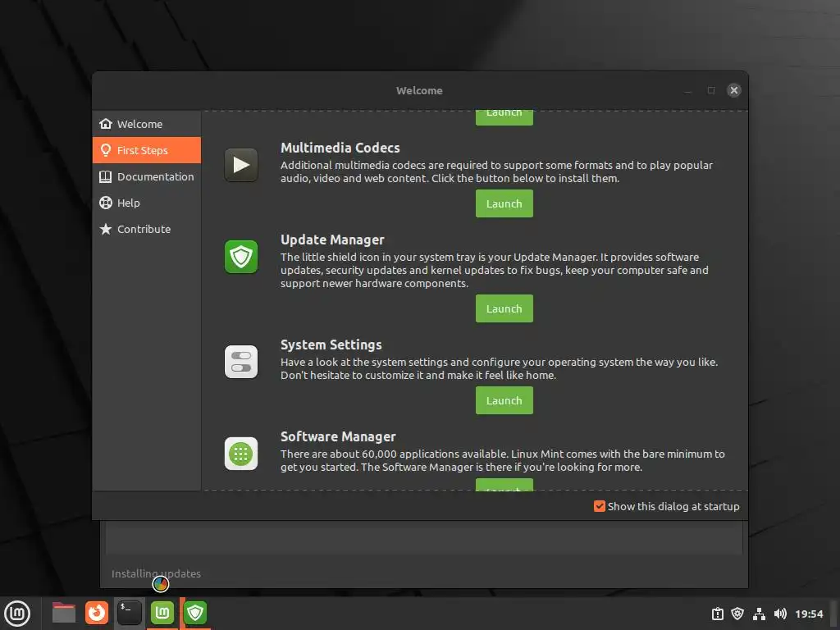The height and width of the screenshot is (630, 840).
Task: Maximize the Welcome window
Action: (x=711, y=90)
